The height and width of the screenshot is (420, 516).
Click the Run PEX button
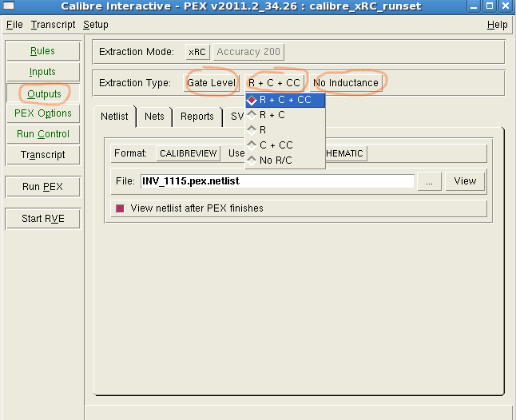pyautogui.click(x=43, y=187)
